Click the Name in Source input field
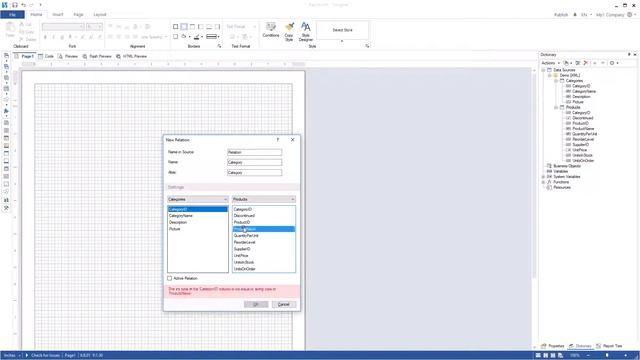 click(254, 152)
